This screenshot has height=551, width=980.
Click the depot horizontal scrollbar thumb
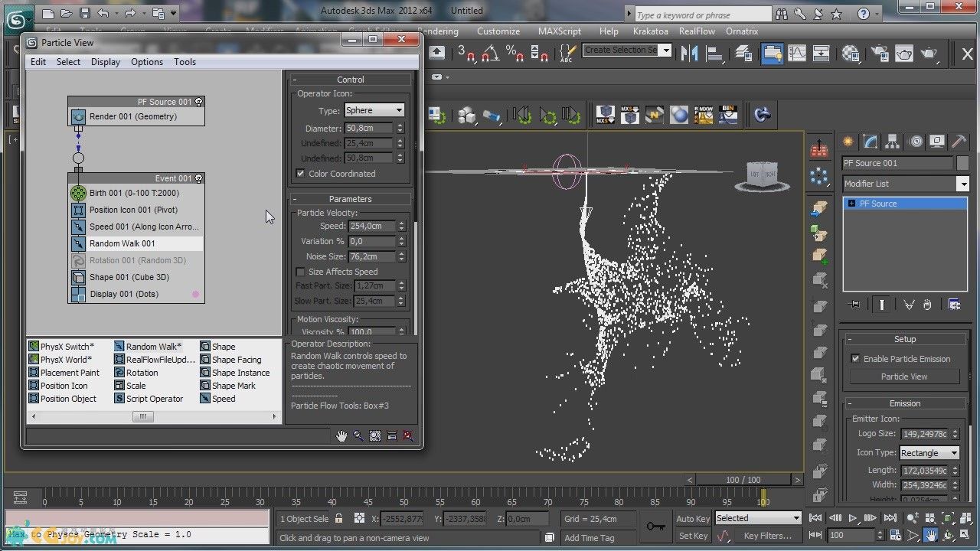coord(142,417)
